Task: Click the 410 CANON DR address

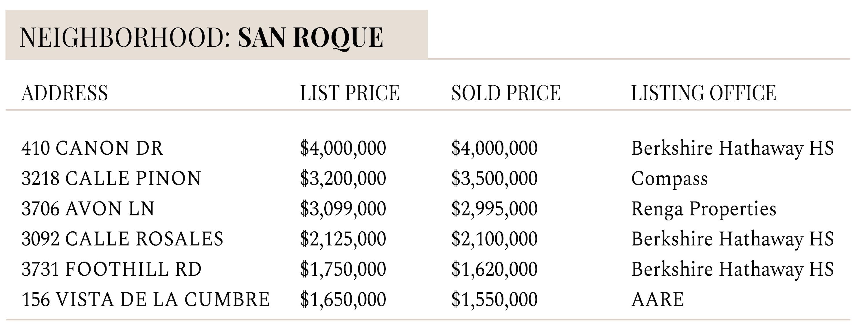Action: click(92, 148)
